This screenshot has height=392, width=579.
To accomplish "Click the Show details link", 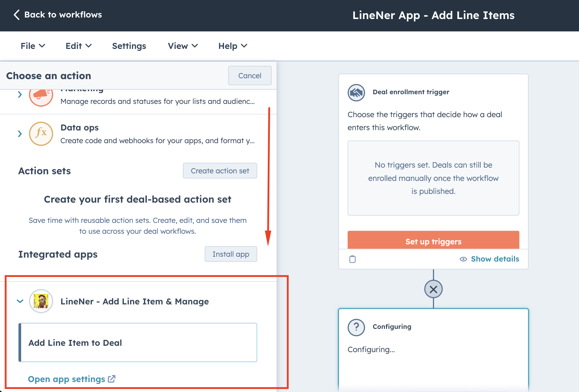I will pyautogui.click(x=495, y=259).
